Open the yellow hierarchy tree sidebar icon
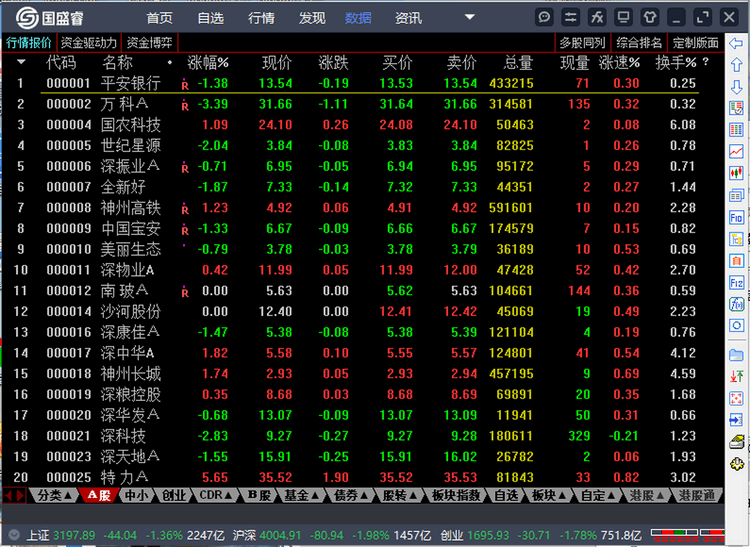 [x=736, y=239]
